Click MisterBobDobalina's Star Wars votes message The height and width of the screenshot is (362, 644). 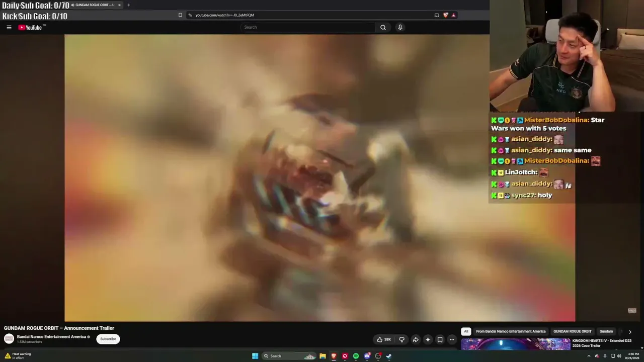tap(548, 124)
